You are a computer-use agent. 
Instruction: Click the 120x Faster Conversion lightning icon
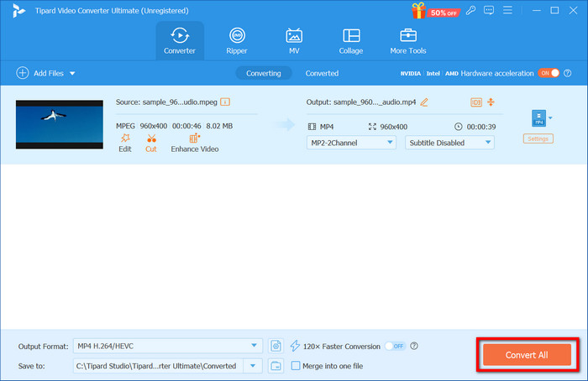(295, 346)
